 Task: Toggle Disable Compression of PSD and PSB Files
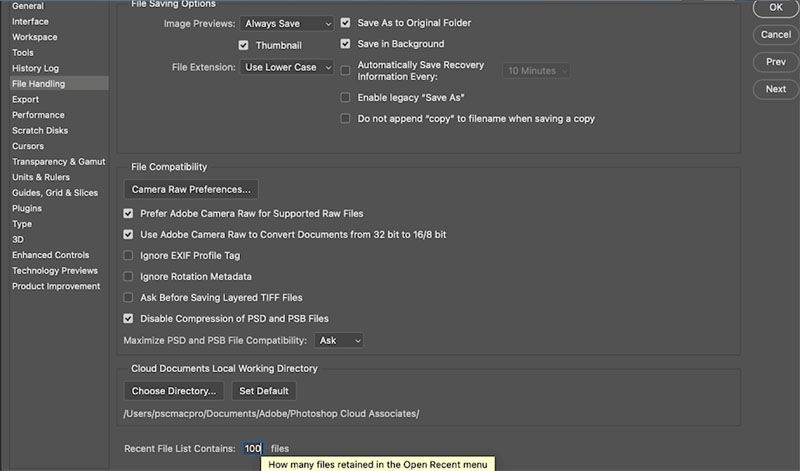[x=128, y=318]
